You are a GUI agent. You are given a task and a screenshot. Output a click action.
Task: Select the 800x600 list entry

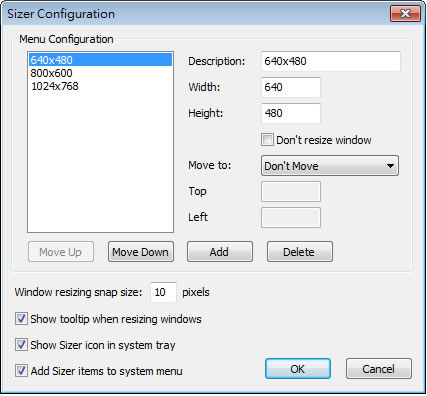[x=100, y=73]
